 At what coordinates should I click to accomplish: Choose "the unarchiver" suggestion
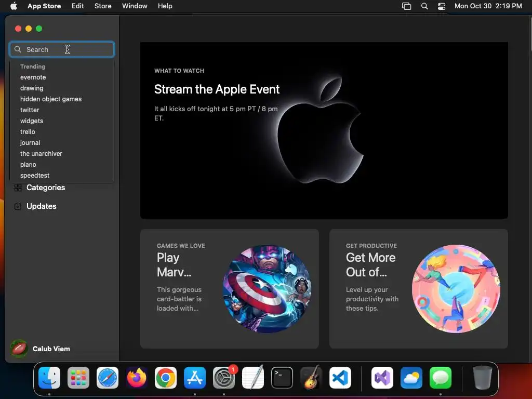41,154
